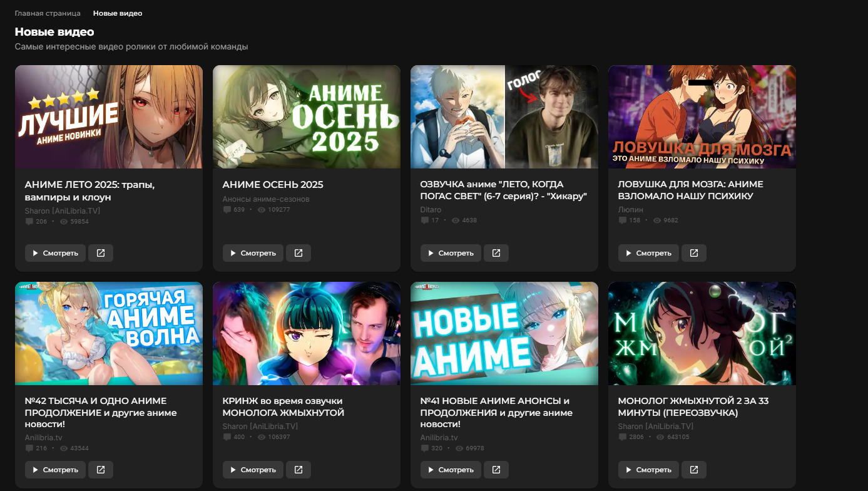868x491 pixels.
Task: Click the ГОРЯЧАЯ АНИМЕ ВОЛНА thumbnail
Action: pos(108,333)
